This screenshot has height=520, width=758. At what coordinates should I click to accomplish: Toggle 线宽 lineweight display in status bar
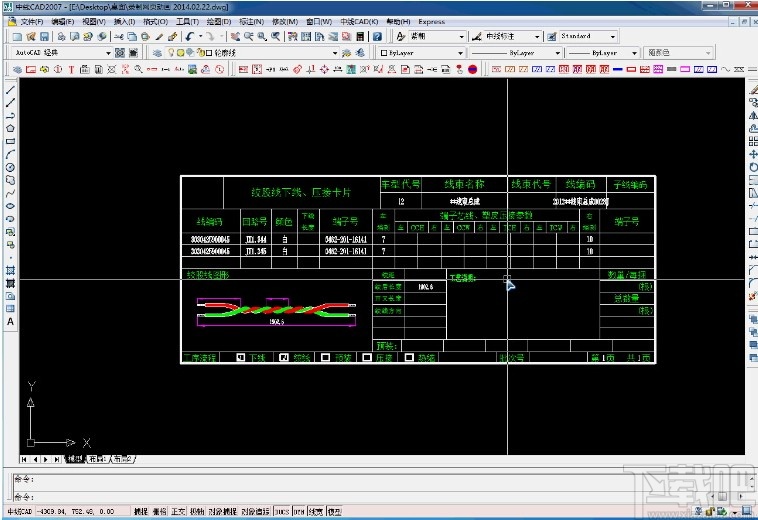pyautogui.click(x=316, y=511)
